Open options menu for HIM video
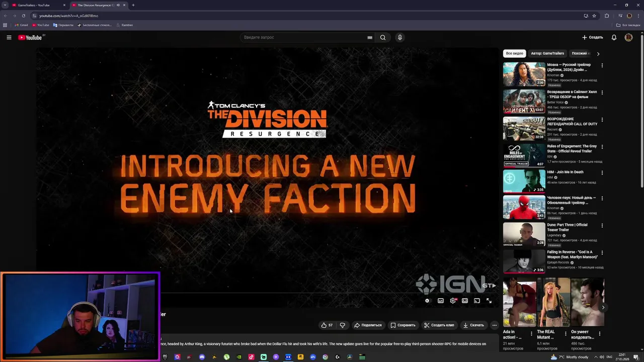 [x=602, y=172]
